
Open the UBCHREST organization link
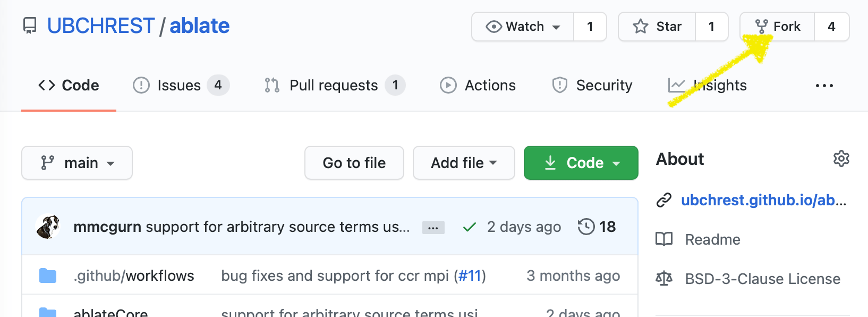click(101, 26)
